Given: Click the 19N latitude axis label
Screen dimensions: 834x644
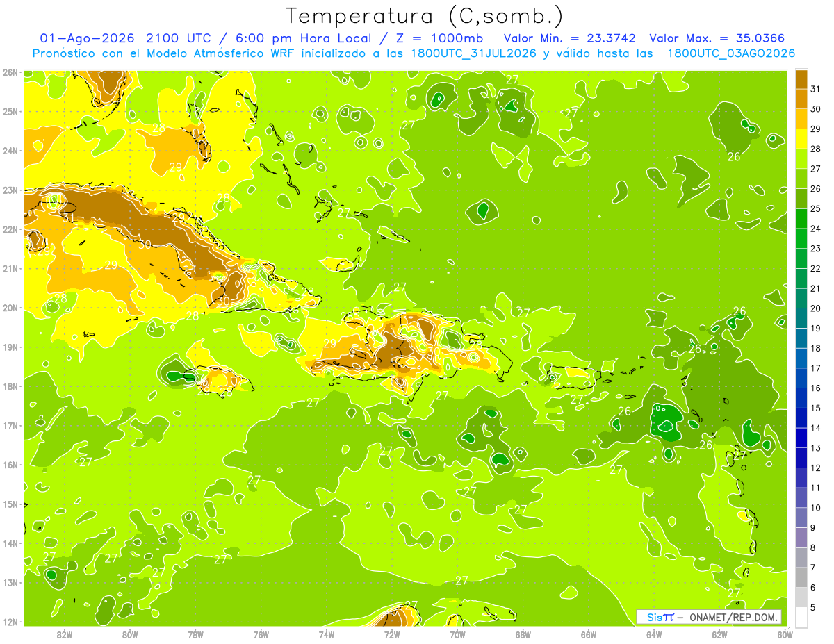Looking at the screenshot, I should pyautogui.click(x=10, y=347).
